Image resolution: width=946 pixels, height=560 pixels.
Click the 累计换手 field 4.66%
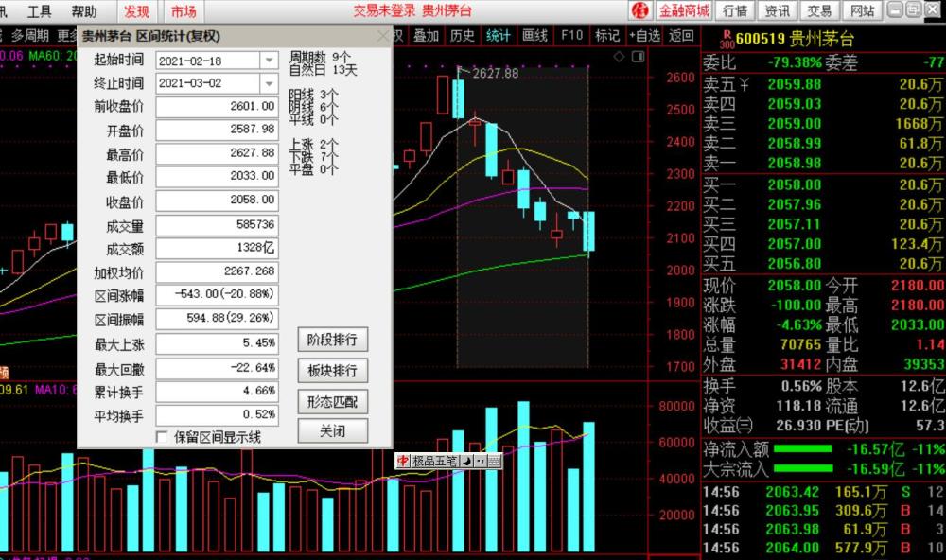pyautogui.click(x=218, y=391)
